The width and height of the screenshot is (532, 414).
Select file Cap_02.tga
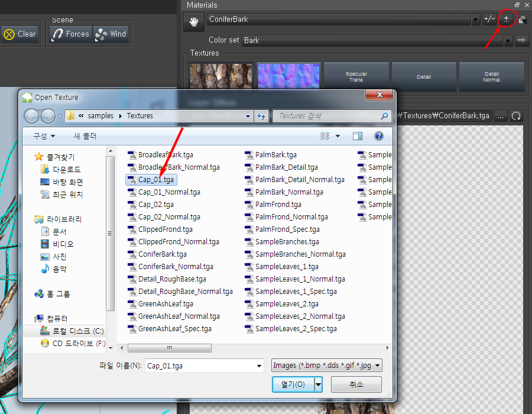click(151, 205)
